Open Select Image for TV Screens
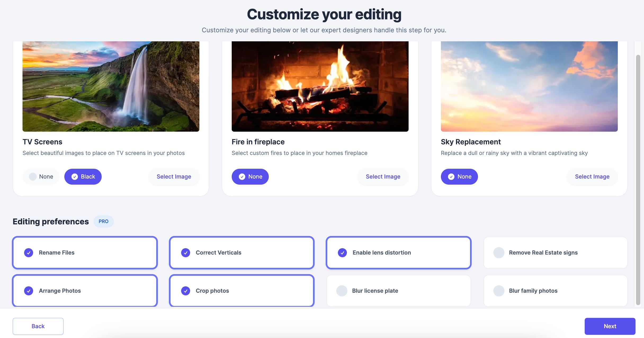 [x=174, y=177]
